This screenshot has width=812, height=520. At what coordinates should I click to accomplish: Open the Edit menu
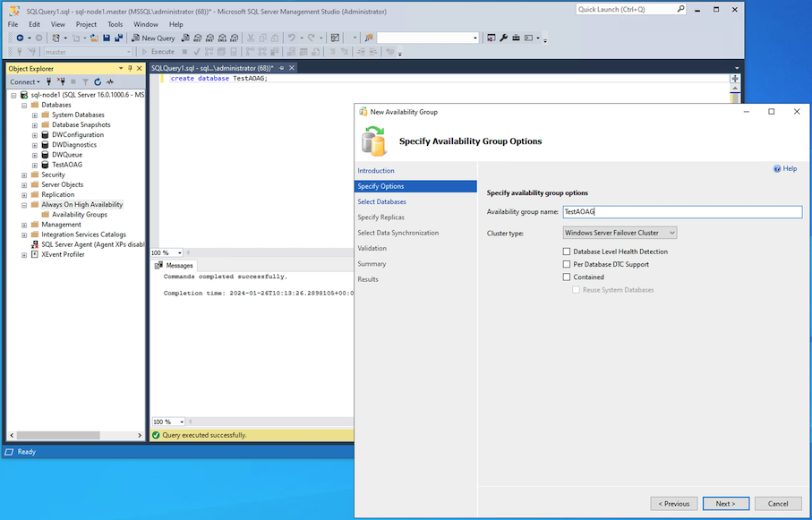(34, 24)
